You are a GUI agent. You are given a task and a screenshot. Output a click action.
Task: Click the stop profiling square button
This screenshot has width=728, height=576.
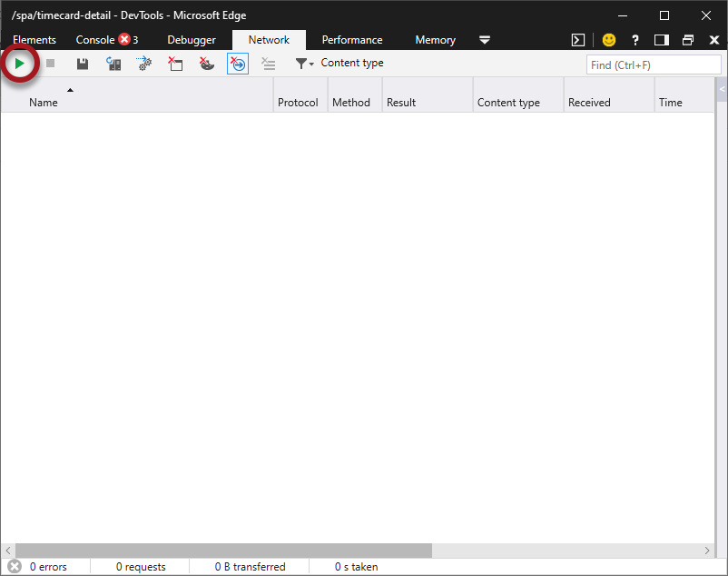pyautogui.click(x=51, y=64)
